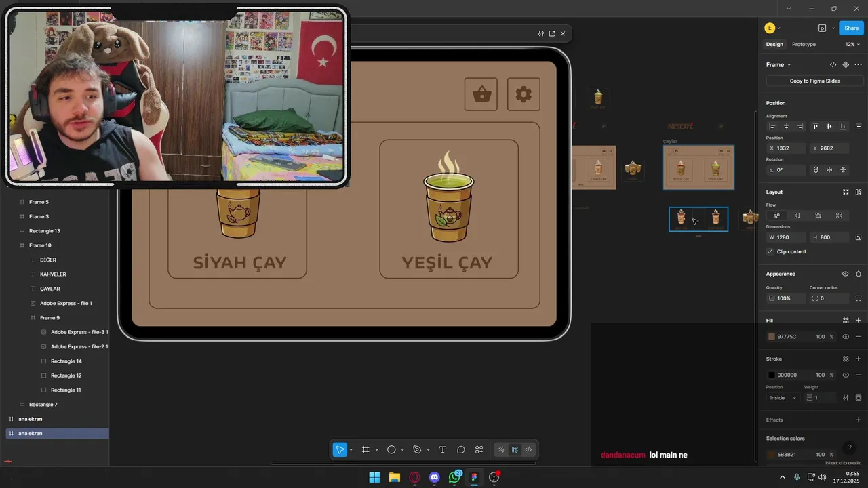Image resolution: width=868 pixels, height=488 pixels.
Task: Flip vertical icon in Rotation row
Action: [x=843, y=170]
